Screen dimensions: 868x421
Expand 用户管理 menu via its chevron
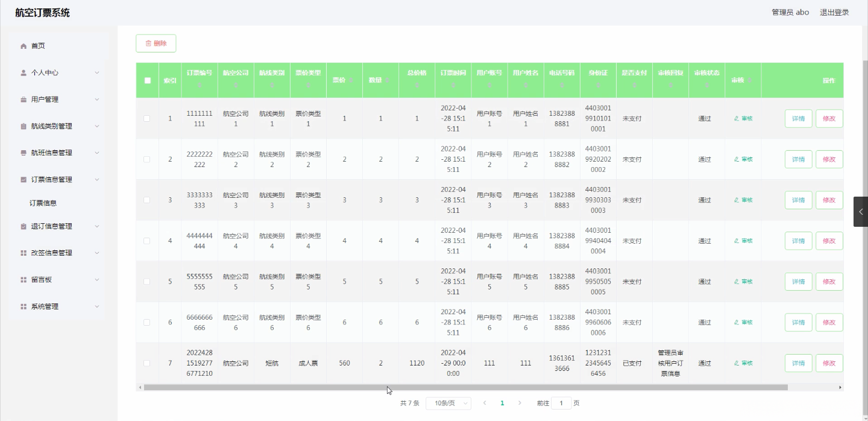(x=97, y=100)
